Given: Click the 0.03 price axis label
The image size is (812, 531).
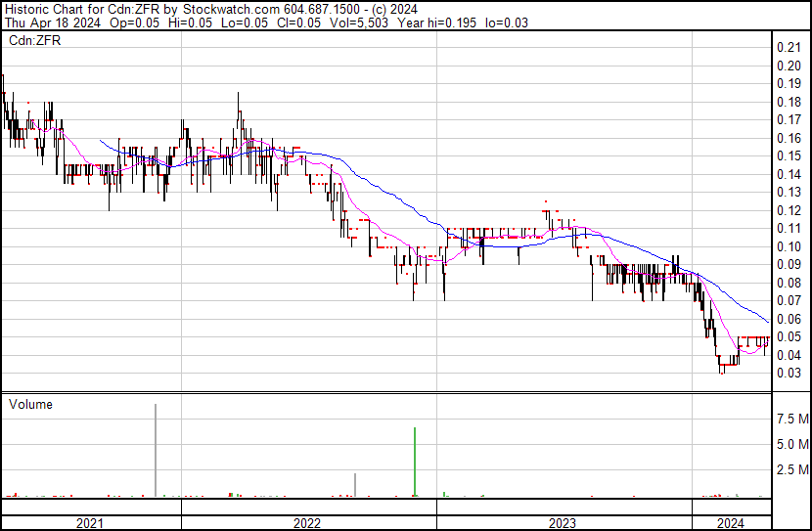Looking at the screenshot, I should [789, 373].
